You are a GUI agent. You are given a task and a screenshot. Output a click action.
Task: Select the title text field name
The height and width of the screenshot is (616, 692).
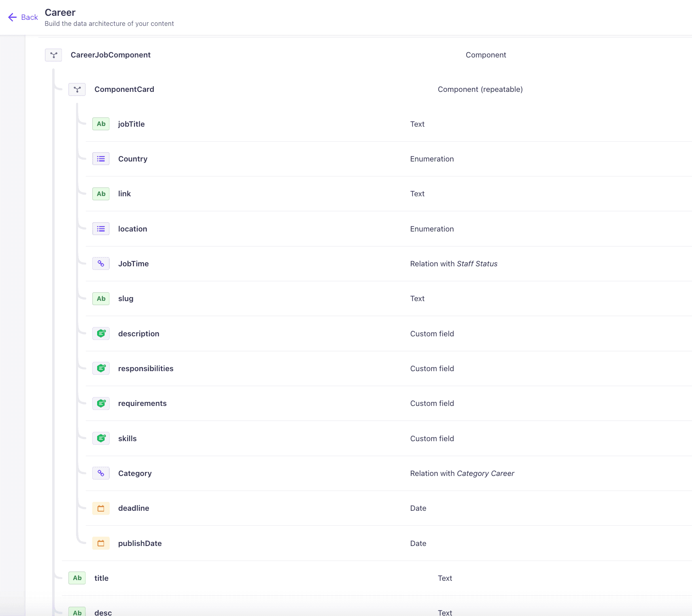click(x=102, y=578)
